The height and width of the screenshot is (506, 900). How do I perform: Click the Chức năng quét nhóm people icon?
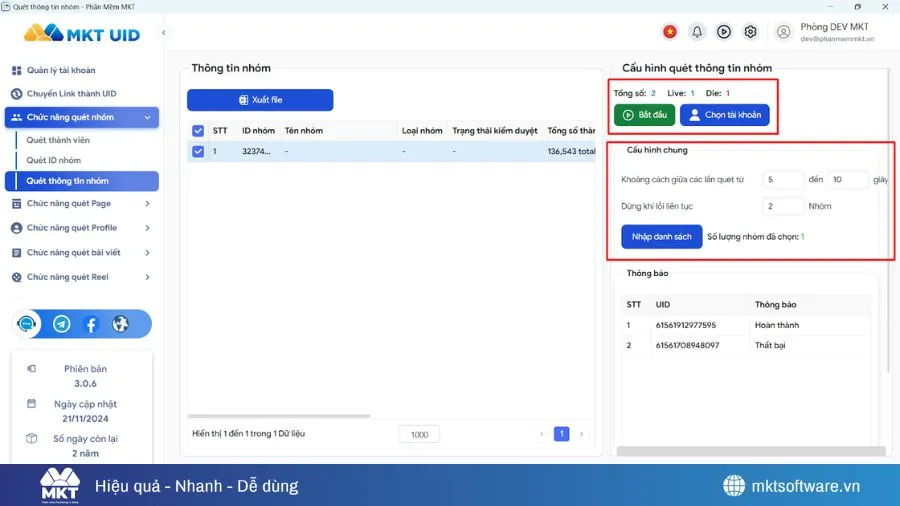(17, 117)
